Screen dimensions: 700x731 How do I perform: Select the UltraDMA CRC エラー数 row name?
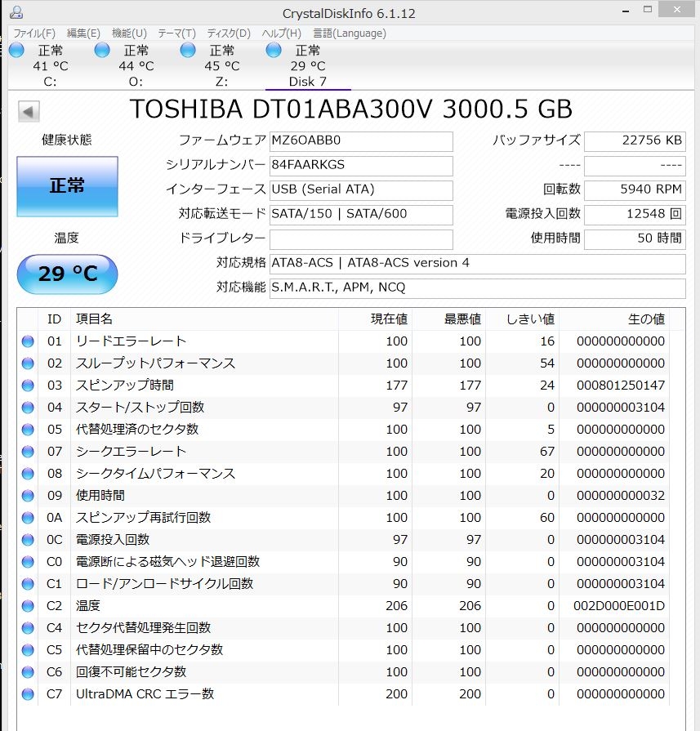(145, 694)
